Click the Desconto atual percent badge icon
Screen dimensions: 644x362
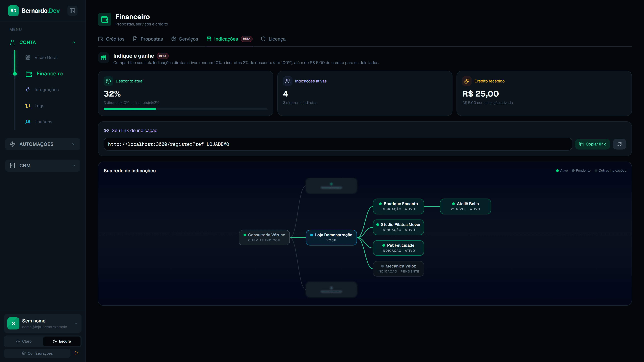pyautogui.click(x=108, y=81)
